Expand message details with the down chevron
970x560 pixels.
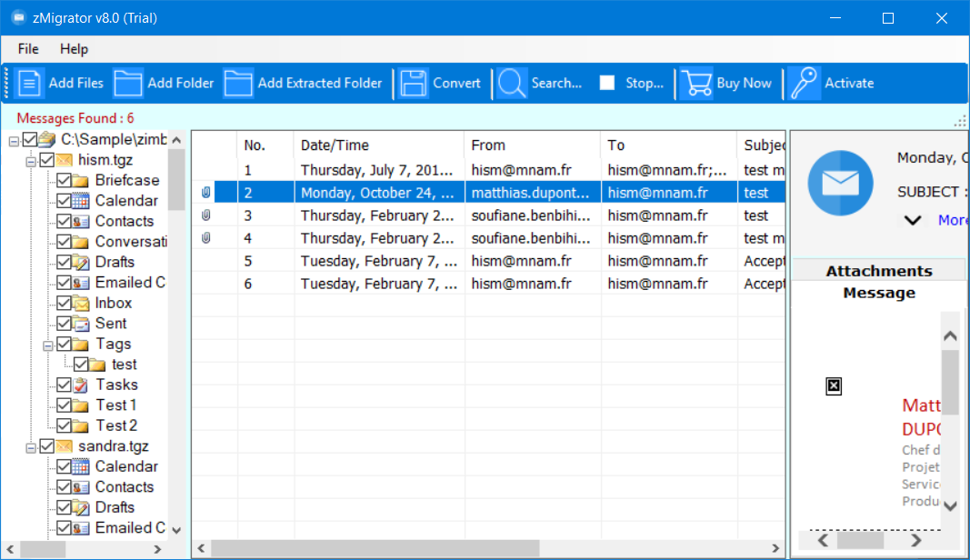point(913,220)
